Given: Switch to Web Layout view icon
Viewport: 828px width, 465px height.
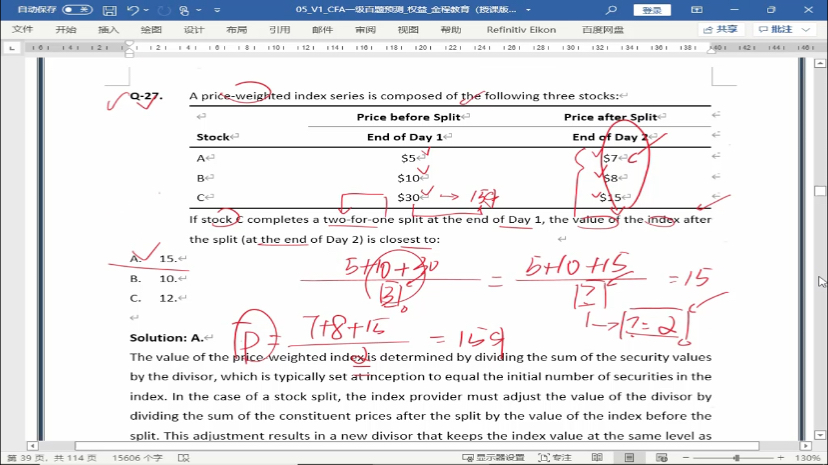Looking at the screenshot, I should [662, 458].
